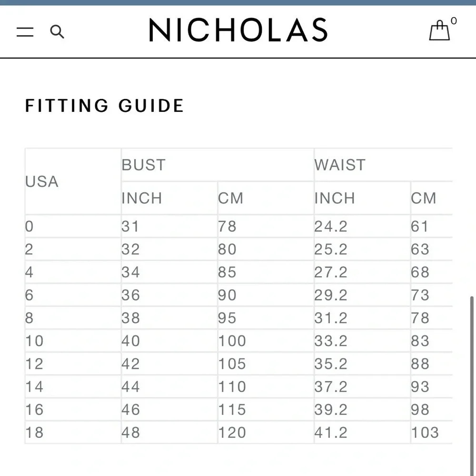Select the USA size 0 row

coord(238,226)
